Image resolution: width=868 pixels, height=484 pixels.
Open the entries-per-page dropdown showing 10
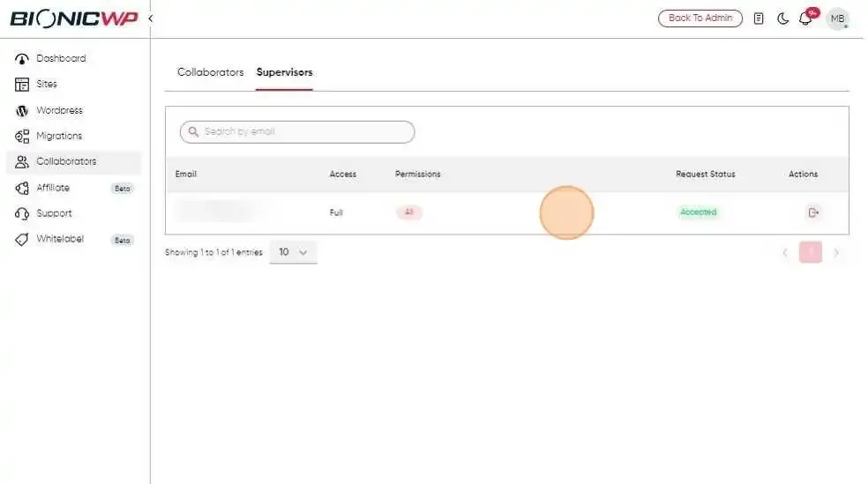(293, 252)
